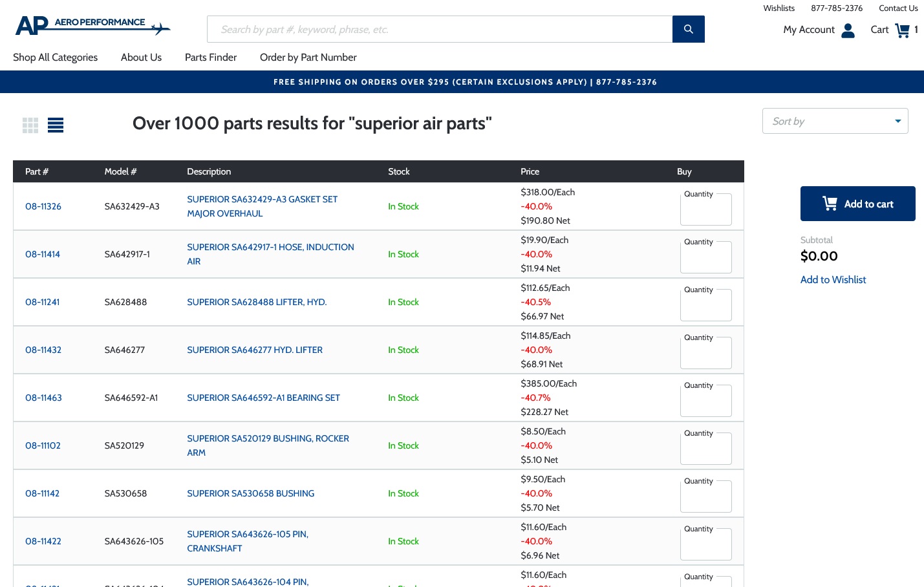Click the Part # column header

[37, 172]
